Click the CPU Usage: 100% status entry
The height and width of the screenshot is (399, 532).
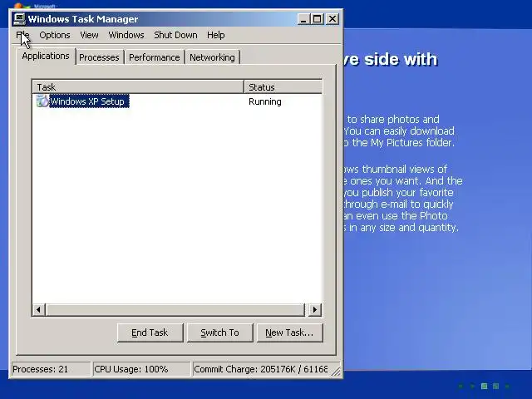click(x=141, y=369)
